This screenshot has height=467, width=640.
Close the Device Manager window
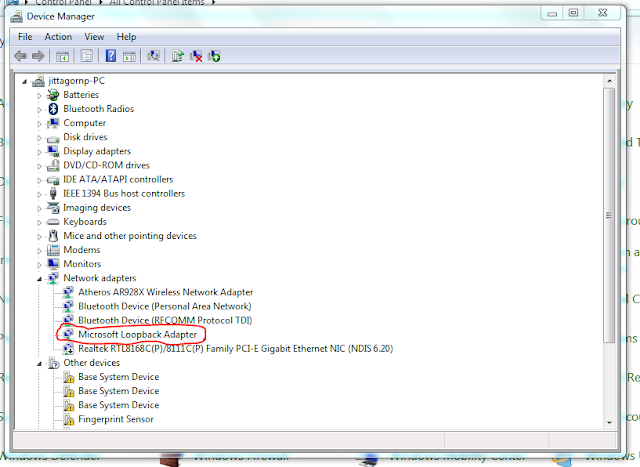[x=603, y=13]
